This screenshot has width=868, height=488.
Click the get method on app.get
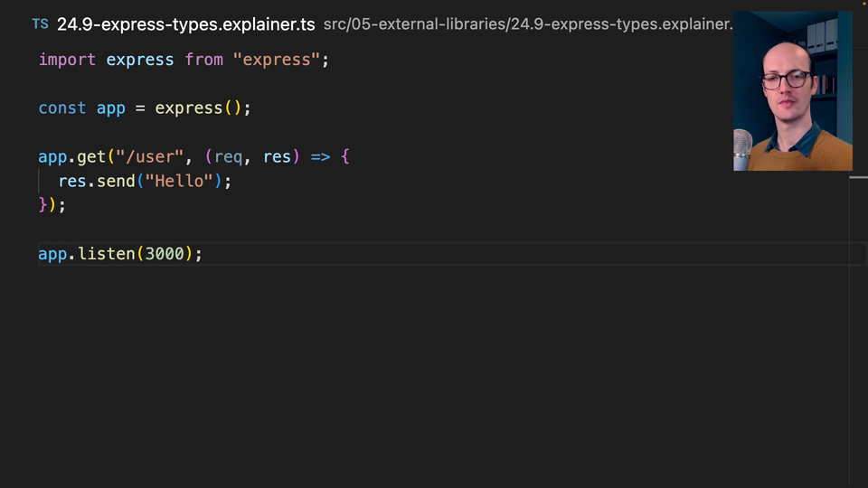91,157
